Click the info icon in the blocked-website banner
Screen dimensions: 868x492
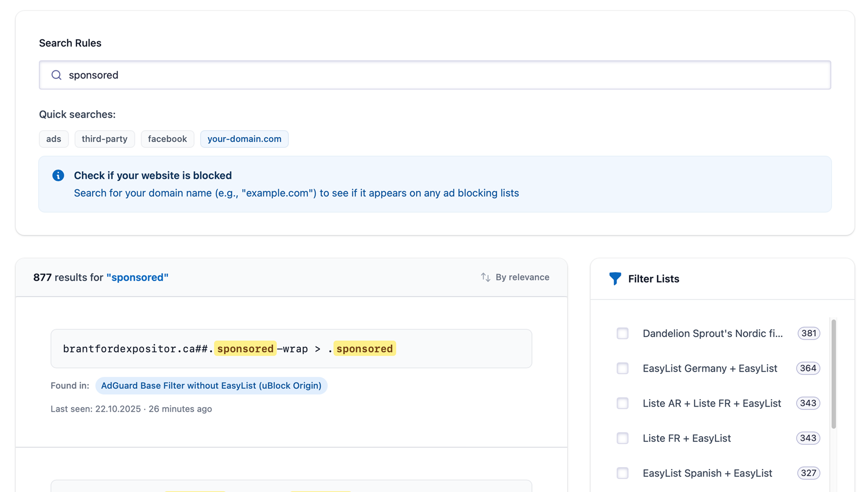58,175
